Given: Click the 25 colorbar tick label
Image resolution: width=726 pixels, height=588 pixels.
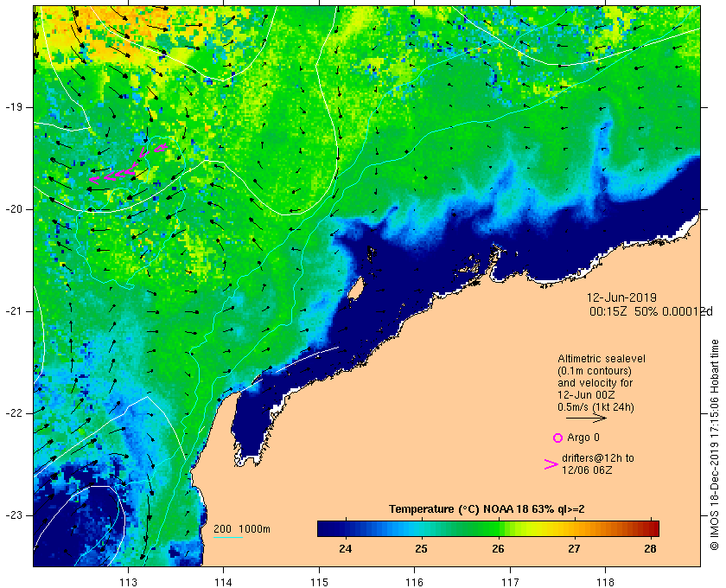Looking at the screenshot, I should pos(421,548).
